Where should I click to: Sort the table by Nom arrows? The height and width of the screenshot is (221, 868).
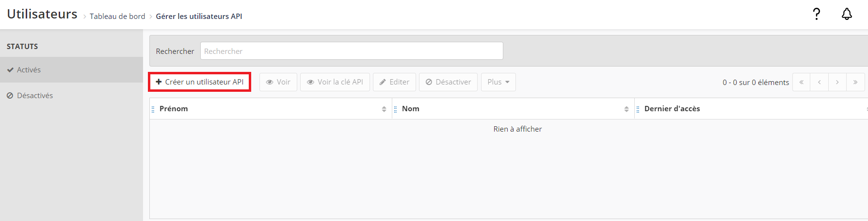click(627, 109)
